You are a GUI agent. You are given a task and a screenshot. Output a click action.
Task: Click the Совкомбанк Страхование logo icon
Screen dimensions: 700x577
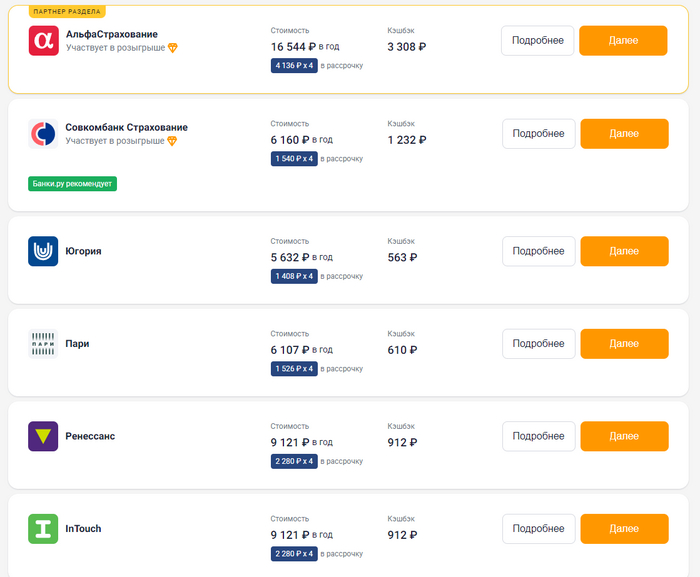pos(43,133)
